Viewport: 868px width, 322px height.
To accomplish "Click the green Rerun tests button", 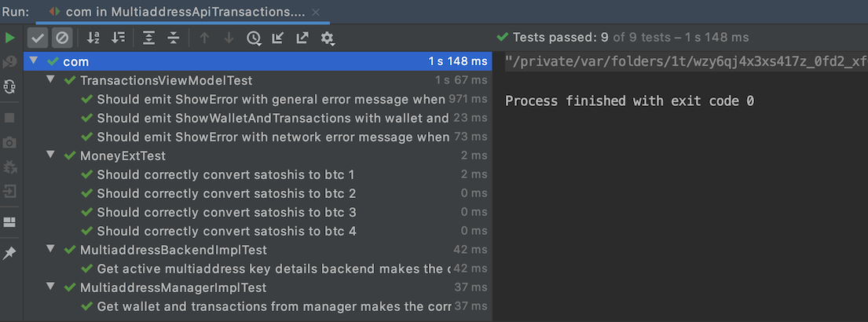I will 9,38.
